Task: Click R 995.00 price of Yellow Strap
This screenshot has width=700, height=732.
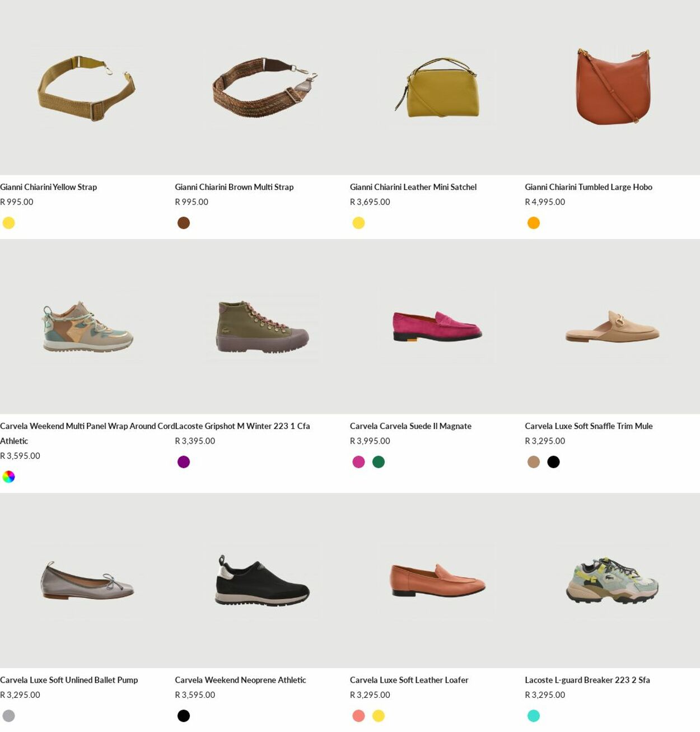Action: pyautogui.click(x=17, y=202)
